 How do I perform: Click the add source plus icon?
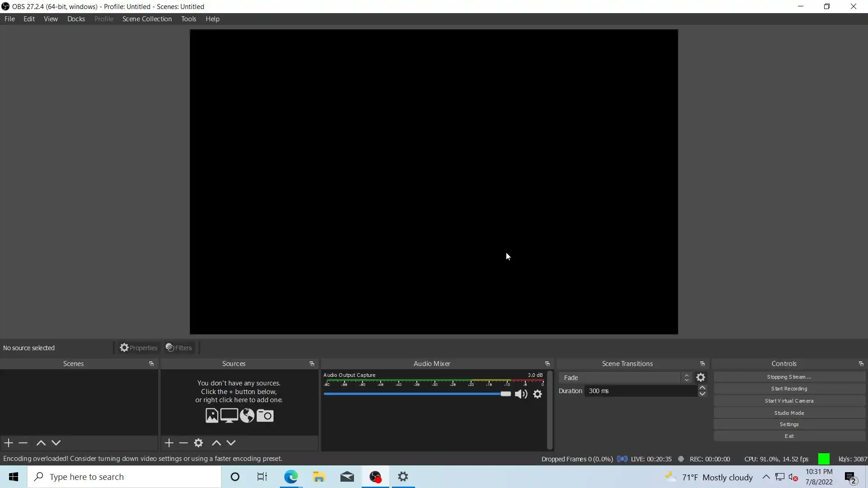[x=169, y=443]
